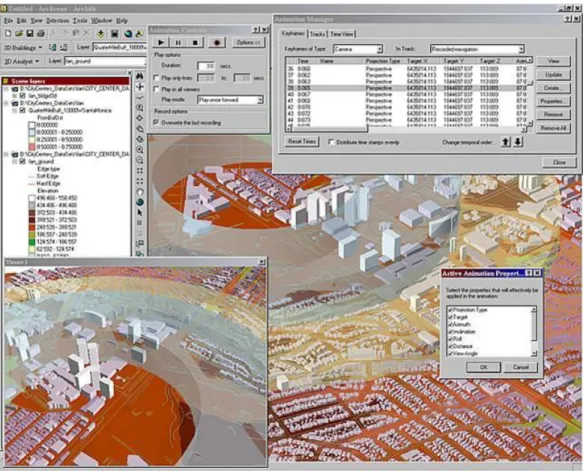Viewport: 583px width, 471px height.
Task: Expand the lan_bldgs3d layer node
Action: pos(15,96)
